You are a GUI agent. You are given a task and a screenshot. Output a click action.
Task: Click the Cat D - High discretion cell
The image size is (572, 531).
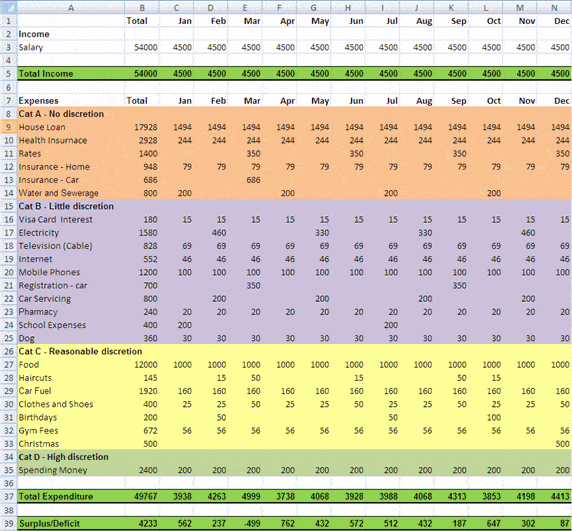[71, 457]
